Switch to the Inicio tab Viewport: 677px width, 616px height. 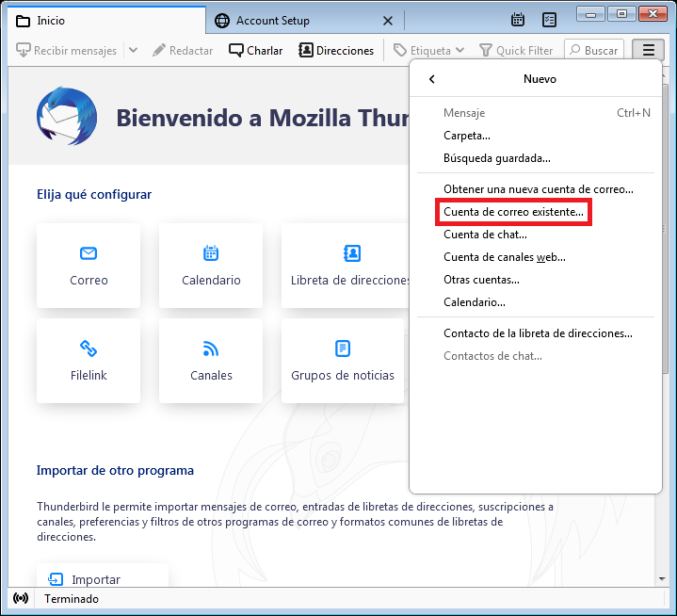(x=106, y=21)
